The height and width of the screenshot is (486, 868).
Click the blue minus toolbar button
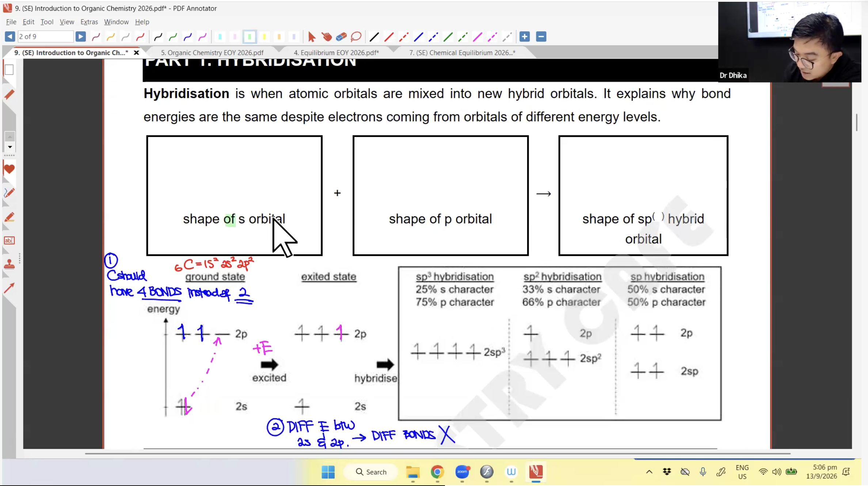[x=541, y=37]
